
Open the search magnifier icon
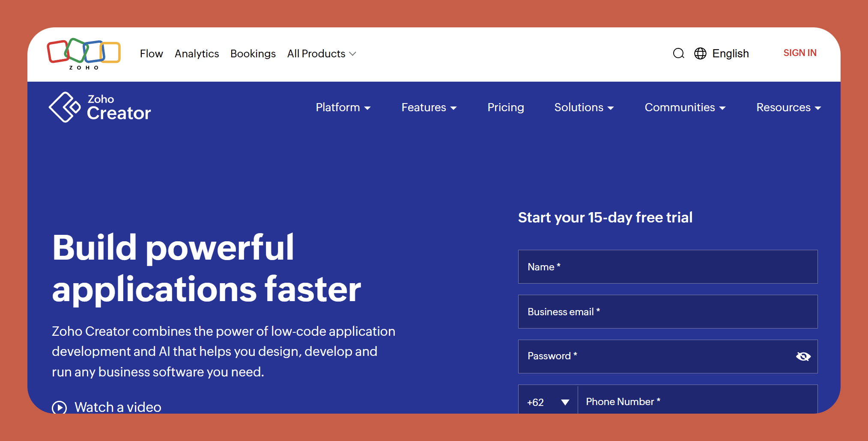[x=678, y=53]
